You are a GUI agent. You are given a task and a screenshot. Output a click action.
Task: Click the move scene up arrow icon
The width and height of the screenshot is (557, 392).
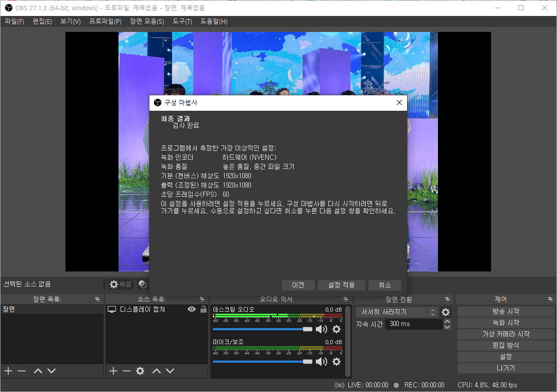37,370
